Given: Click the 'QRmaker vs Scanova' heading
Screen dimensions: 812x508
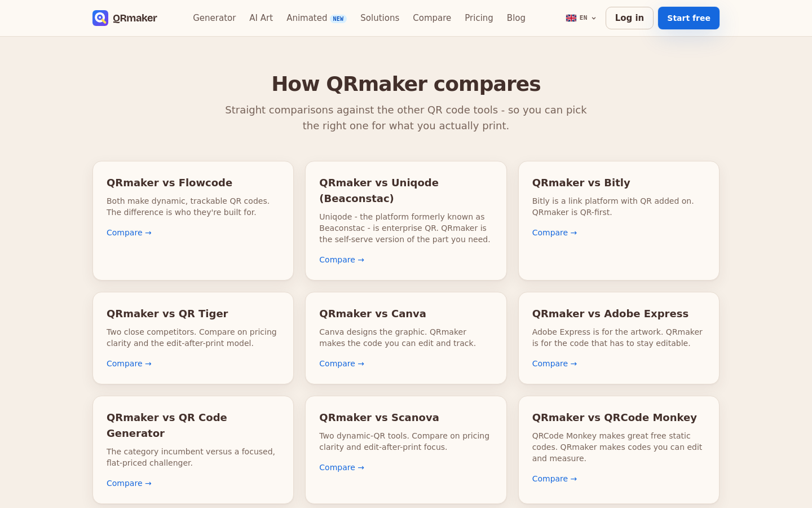Looking at the screenshot, I should coord(379,418).
